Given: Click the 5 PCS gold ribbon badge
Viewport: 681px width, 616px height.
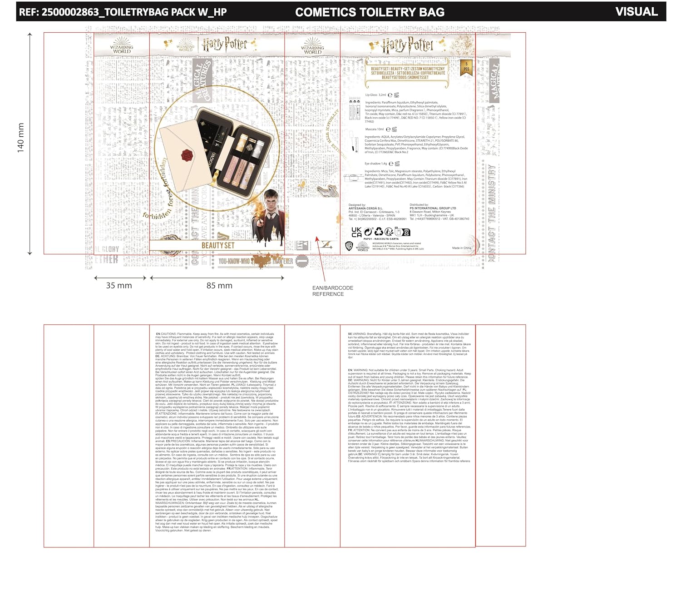Looking at the screenshot, I should (467, 68).
